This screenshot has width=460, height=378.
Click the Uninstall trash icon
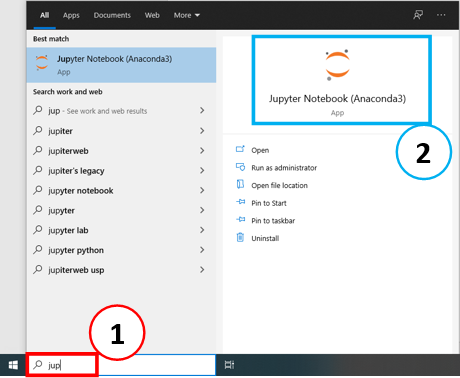[x=240, y=237]
